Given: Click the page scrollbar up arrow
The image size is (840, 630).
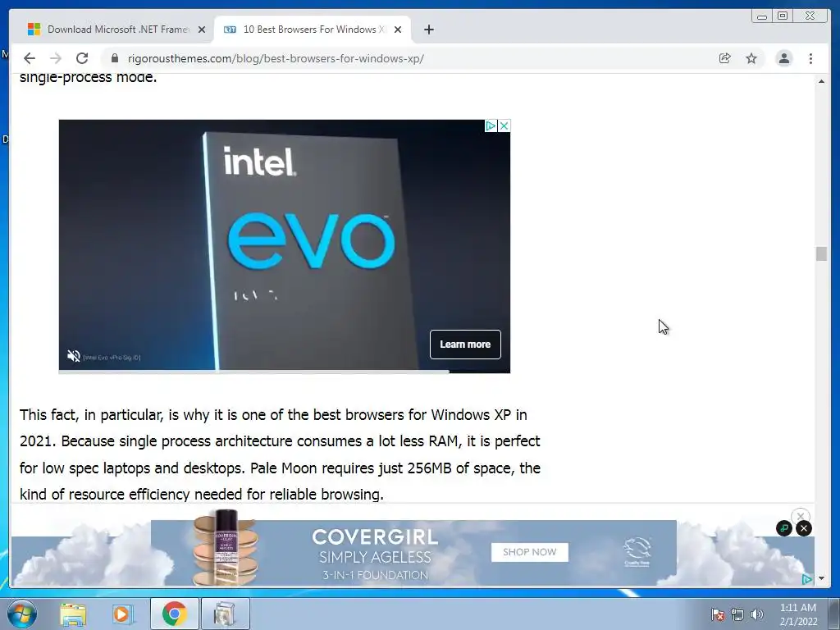Looking at the screenshot, I should click(821, 81).
